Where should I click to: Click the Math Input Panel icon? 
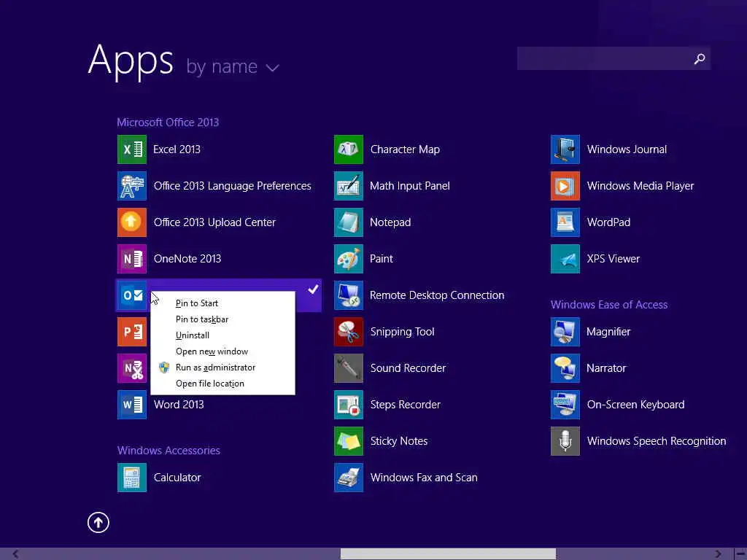pyautogui.click(x=349, y=186)
